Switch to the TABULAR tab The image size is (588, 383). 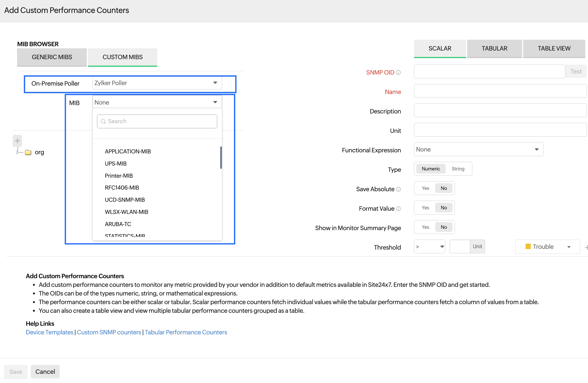point(494,49)
